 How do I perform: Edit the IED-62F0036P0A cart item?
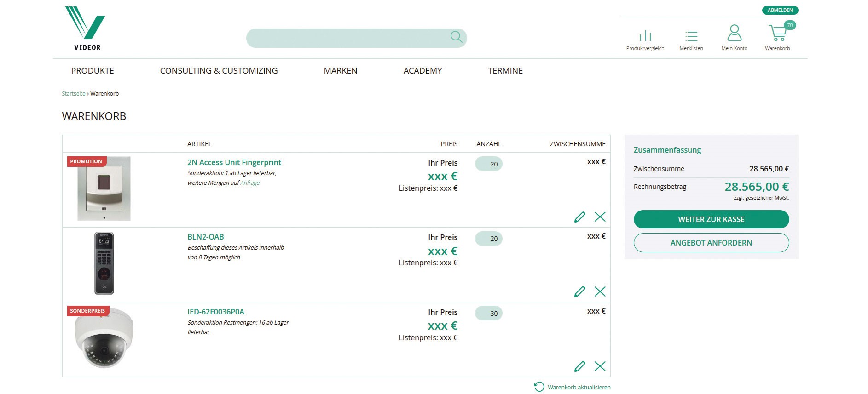[579, 366]
